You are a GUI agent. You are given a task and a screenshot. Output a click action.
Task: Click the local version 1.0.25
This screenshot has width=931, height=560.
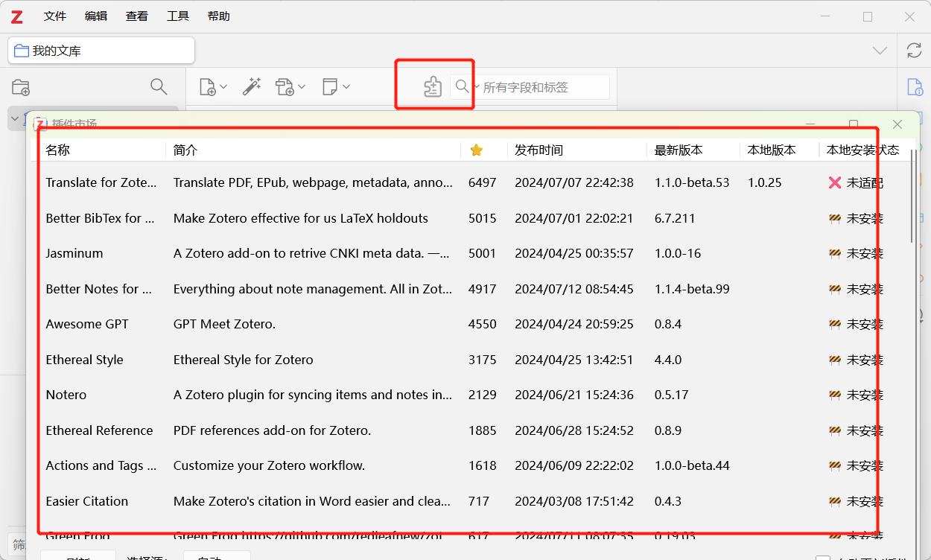(765, 182)
